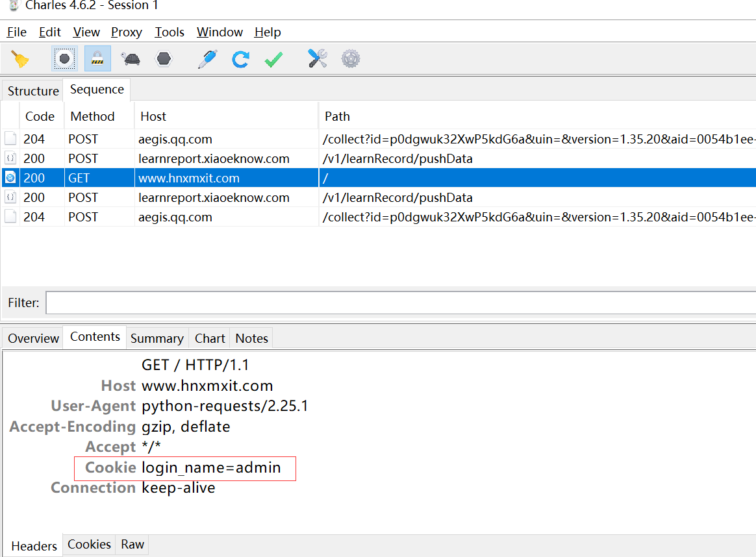Clear the current session with the broom icon
This screenshot has width=756, height=557.
click(20, 58)
